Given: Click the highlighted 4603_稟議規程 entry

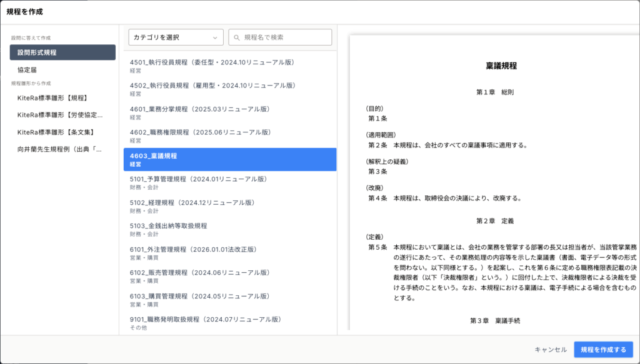Looking at the screenshot, I should coord(229,159).
